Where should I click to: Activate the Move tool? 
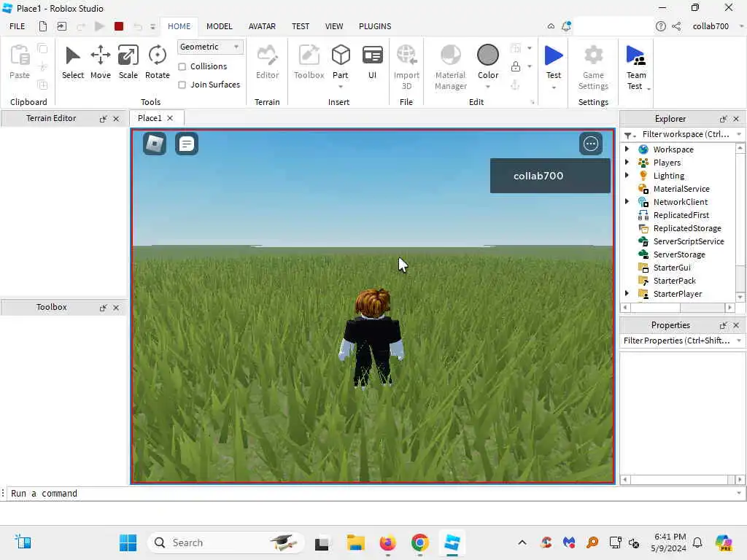point(101,62)
